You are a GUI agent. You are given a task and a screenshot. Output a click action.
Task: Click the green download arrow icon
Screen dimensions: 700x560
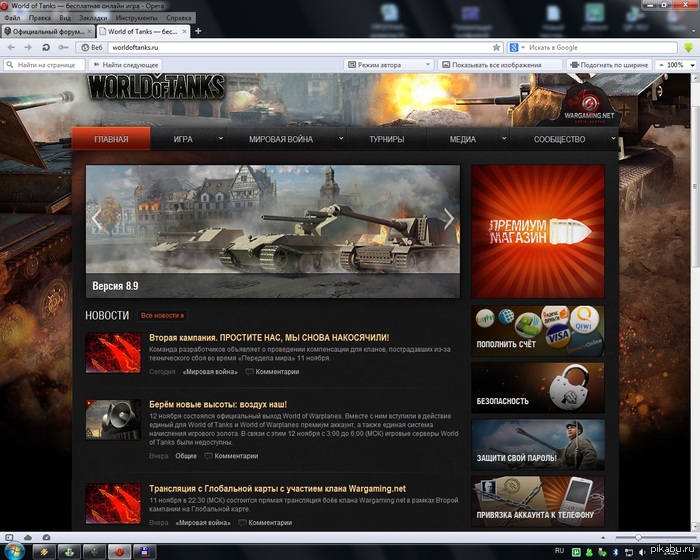coord(688,47)
